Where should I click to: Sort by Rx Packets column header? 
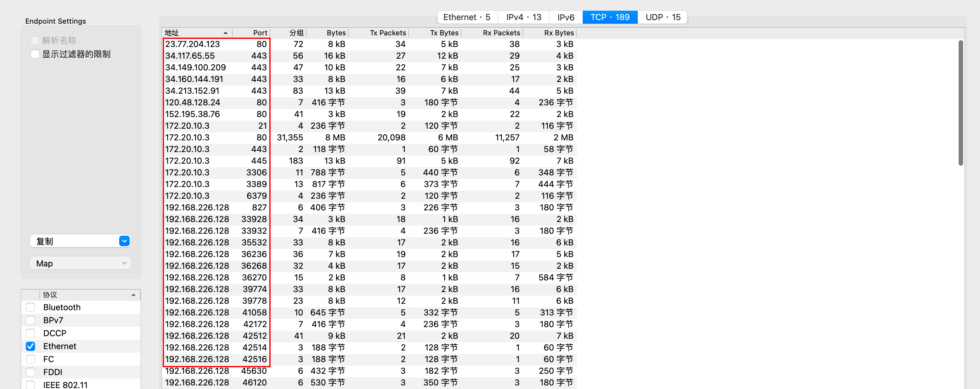click(x=492, y=33)
